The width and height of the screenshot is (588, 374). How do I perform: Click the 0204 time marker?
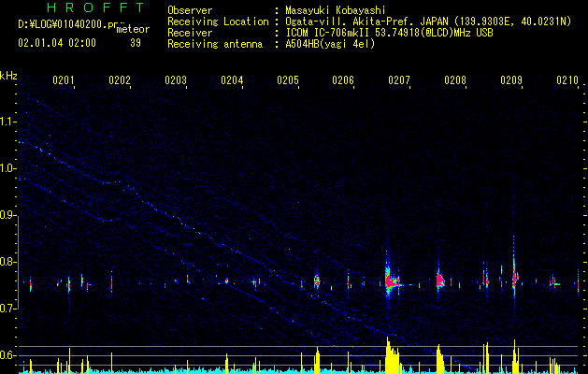point(232,79)
